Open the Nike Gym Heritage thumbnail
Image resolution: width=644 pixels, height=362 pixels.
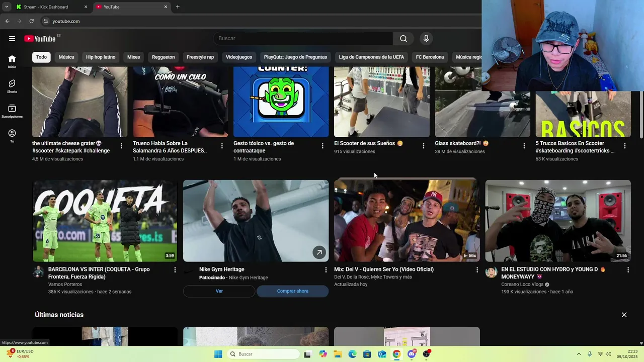[256, 221]
